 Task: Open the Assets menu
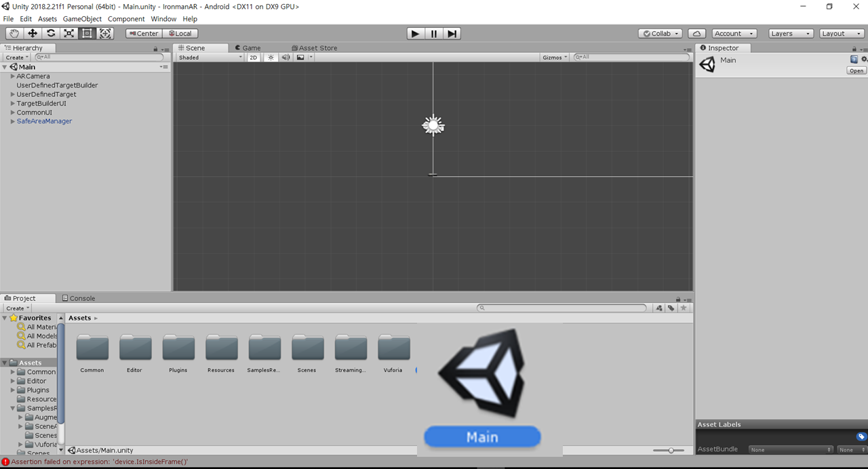pos(47,19)
